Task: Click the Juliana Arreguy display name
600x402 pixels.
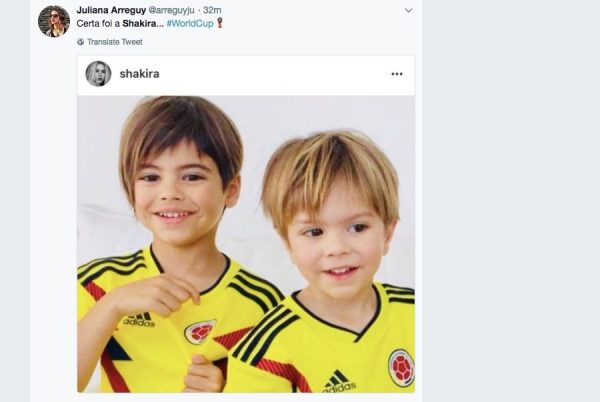Action: tap(111, 10)
